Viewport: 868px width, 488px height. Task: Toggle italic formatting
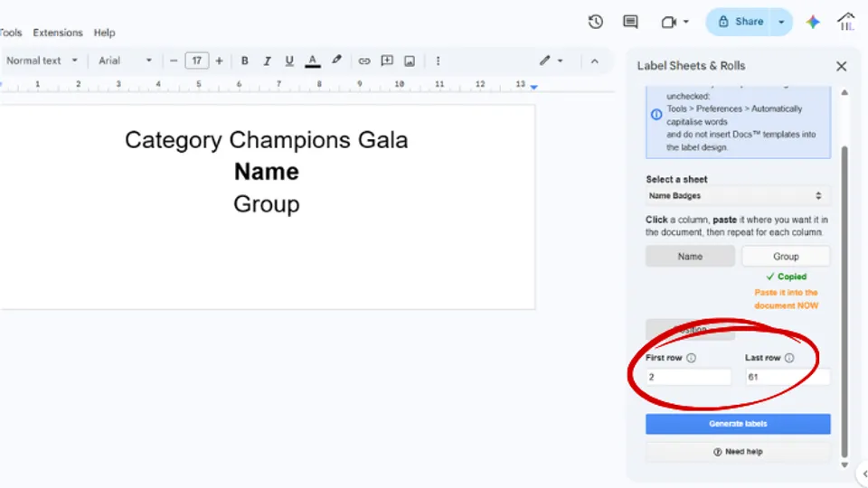267,61
